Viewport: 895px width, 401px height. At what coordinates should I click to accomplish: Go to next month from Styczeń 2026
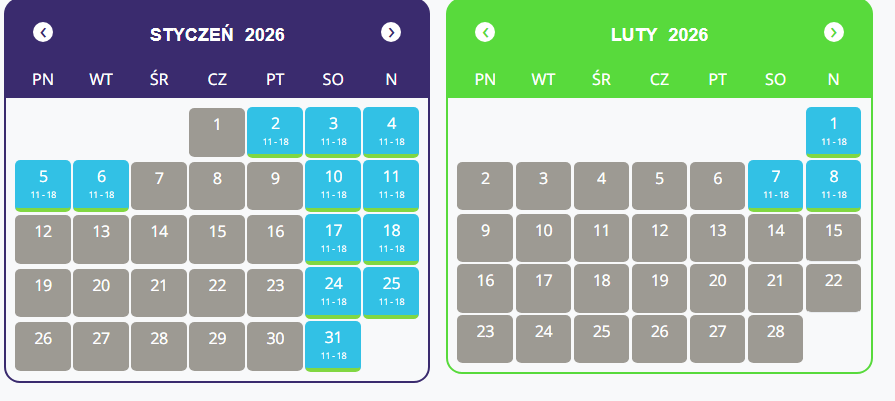coord(391,33)
